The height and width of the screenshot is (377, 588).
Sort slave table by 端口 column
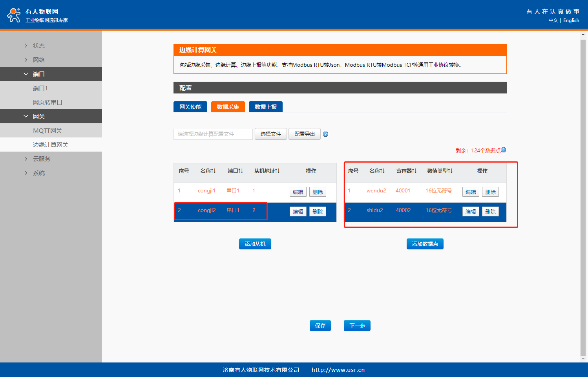(236, 171)
